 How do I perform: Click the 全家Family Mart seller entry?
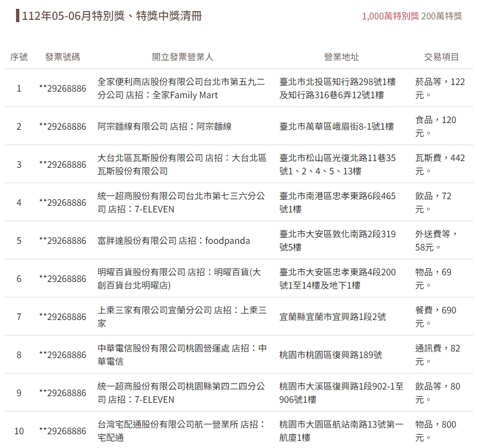pyautogui.click(x=181, y=88)
